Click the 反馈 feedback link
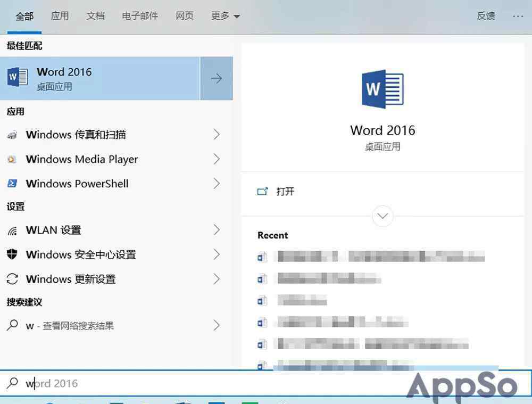The image size is (532, 404). point(486,16)
